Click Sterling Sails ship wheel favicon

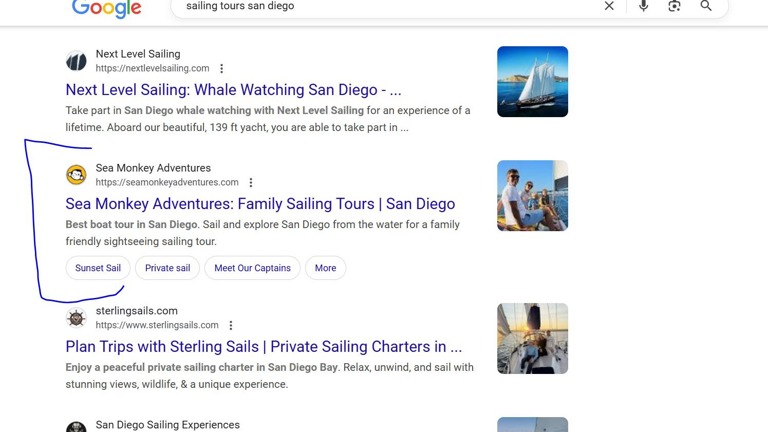[x=76, y=318]
